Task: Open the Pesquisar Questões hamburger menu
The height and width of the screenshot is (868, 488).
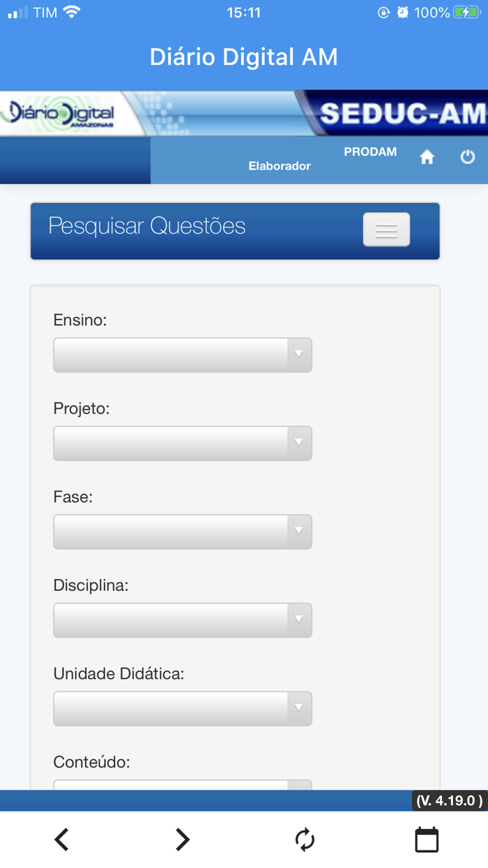Action: 386,230
